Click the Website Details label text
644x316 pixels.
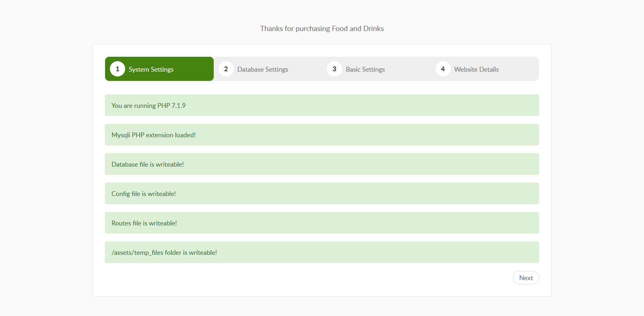click(477, 69)
